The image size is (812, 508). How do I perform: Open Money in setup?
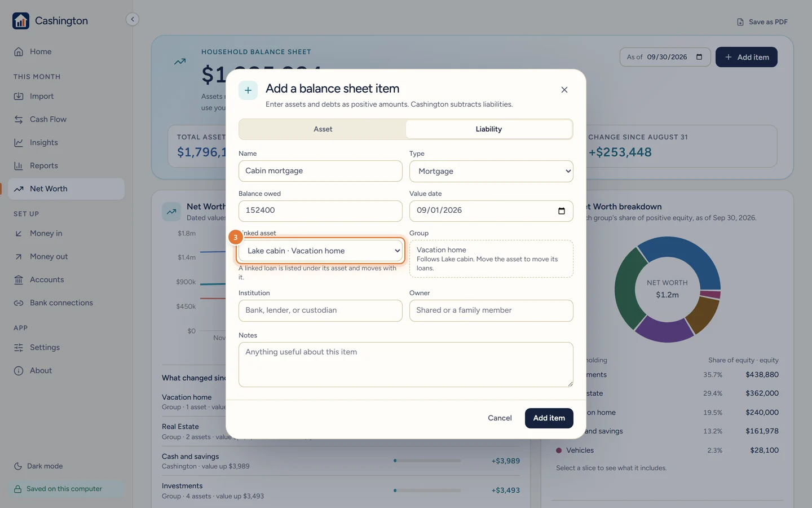coord(67,233)
